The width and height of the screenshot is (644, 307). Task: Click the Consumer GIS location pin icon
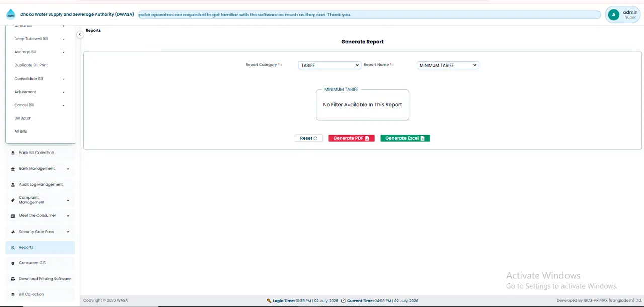13,263
